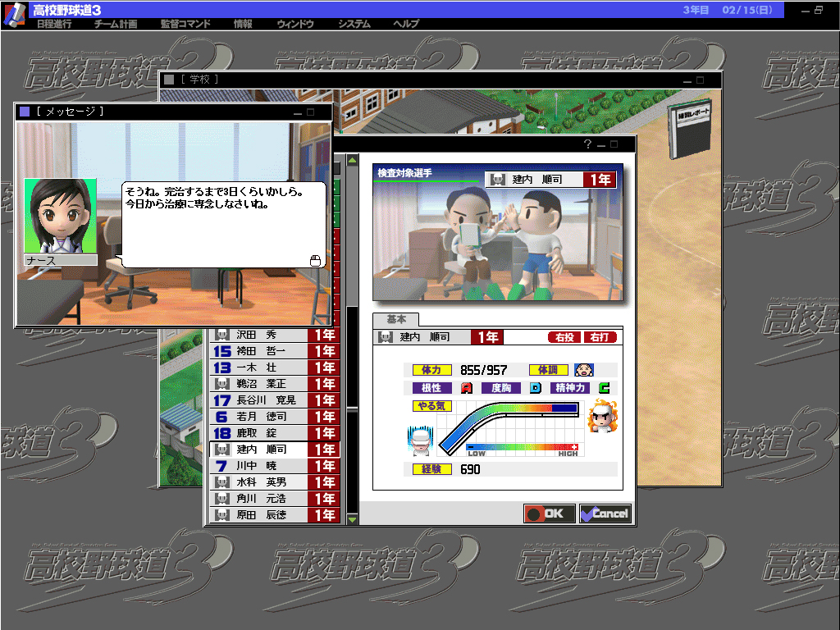Screen dimensions: 840x630
Task: Click the Cancel button in the player dialog
Action: coord(605,514)
